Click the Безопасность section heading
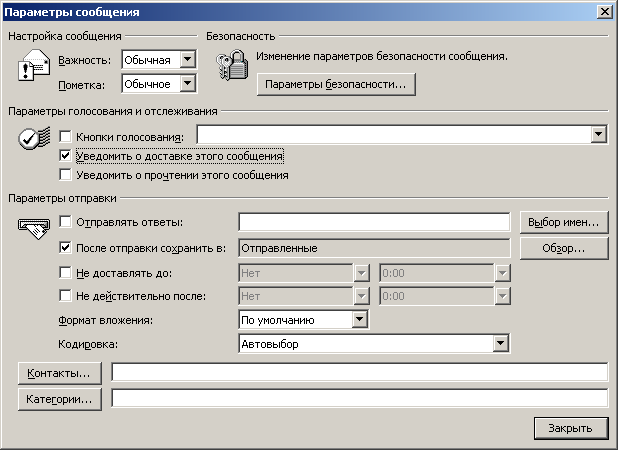This screenshot has height=450, width=618. point(240,36)
